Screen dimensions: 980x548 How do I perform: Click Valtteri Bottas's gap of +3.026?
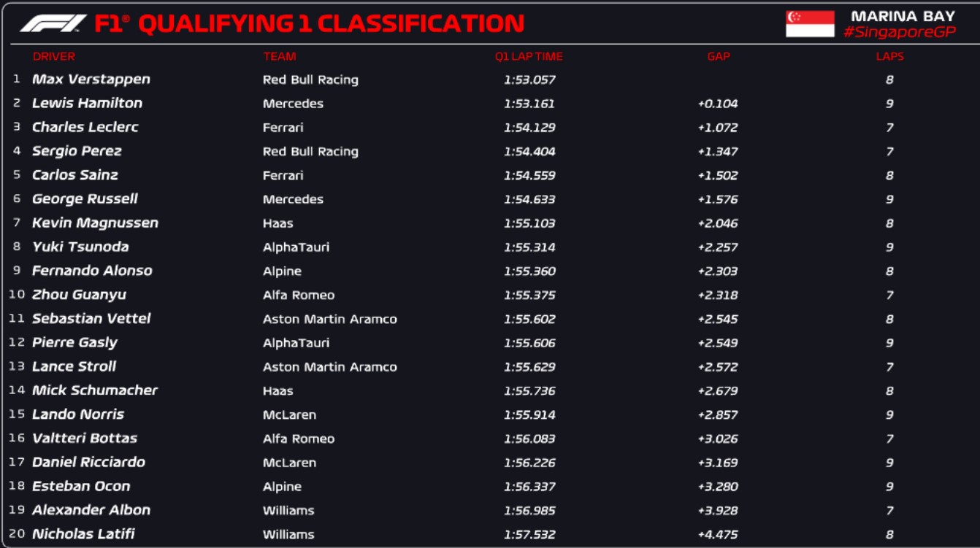pos(717,439)
